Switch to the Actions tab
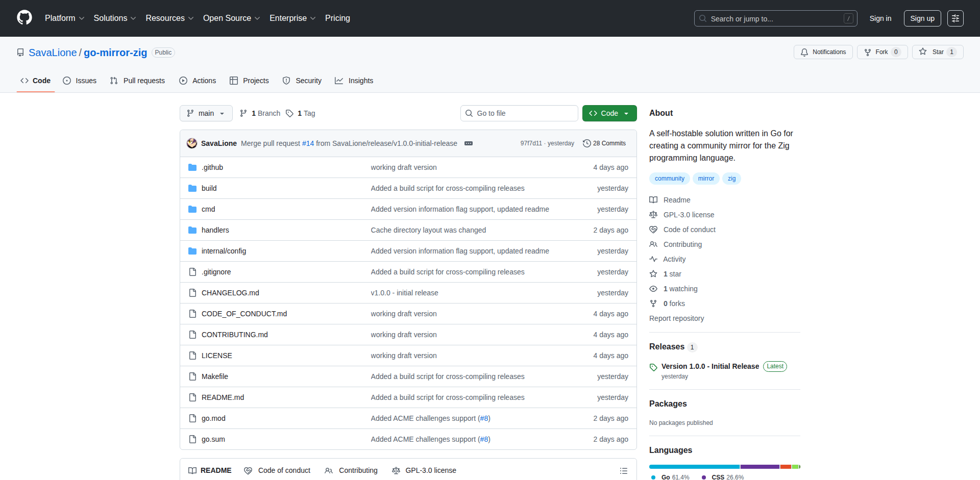980x480 pixels. (x=198, y=81)
